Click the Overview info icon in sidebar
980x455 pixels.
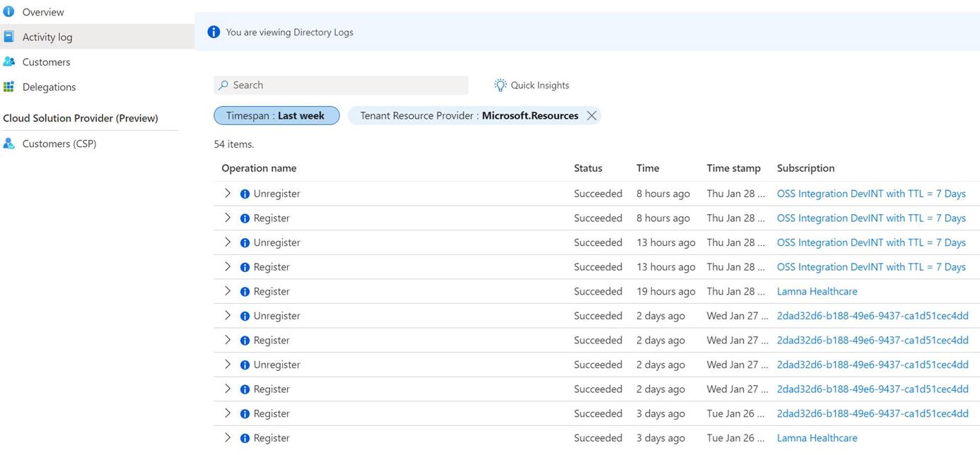tap(8, 12)
